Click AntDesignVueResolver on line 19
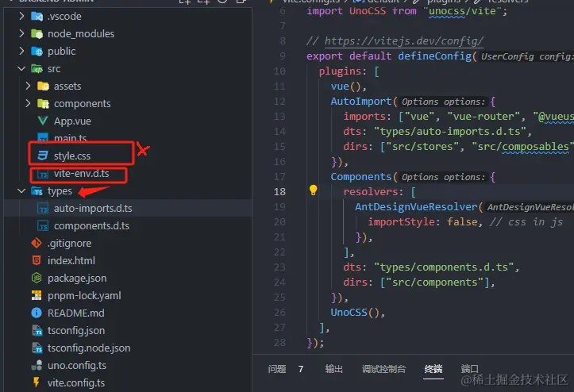 pyautogui.click(x=416, y=207)
